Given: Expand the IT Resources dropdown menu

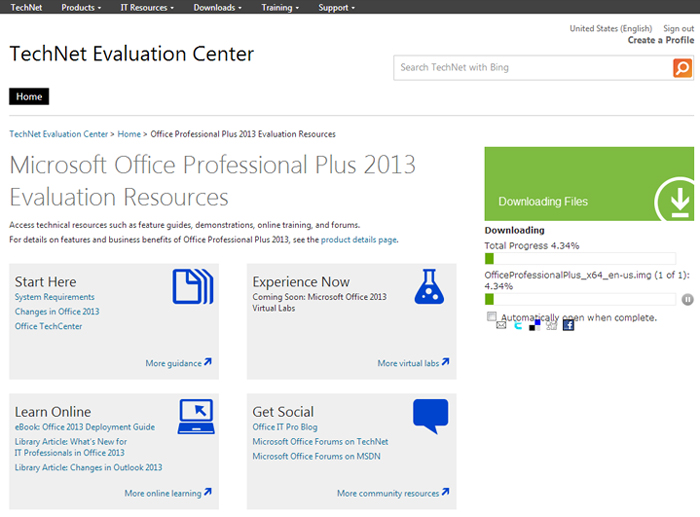Looking at the screenshot, I should [147, 8].
